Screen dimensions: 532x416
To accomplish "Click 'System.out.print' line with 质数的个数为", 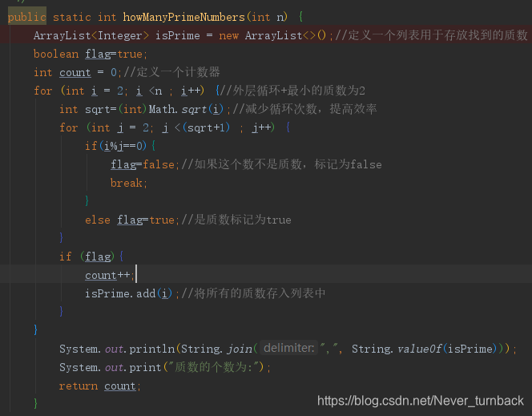I will point(165,367).
